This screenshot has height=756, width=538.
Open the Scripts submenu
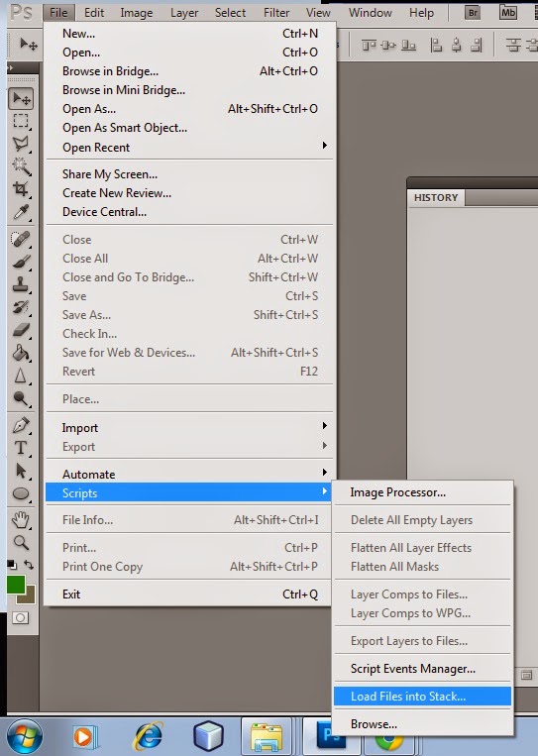tap(189, 492)
